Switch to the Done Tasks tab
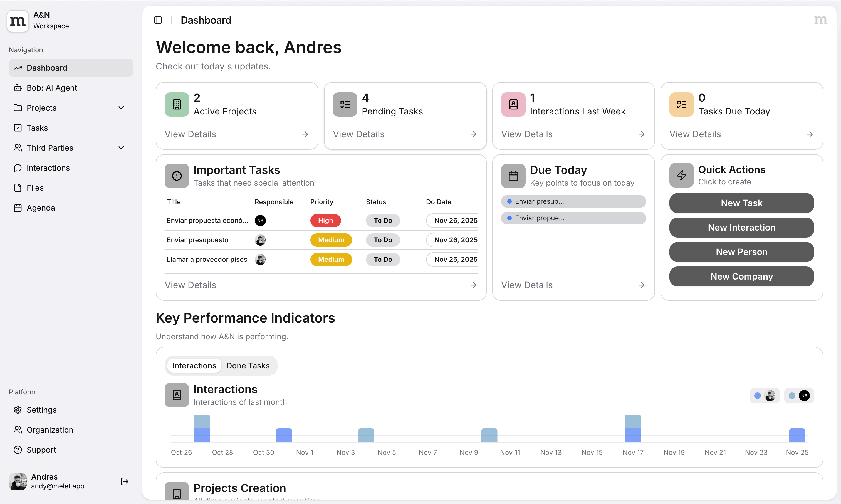841x504 pixels. [248, 365]
